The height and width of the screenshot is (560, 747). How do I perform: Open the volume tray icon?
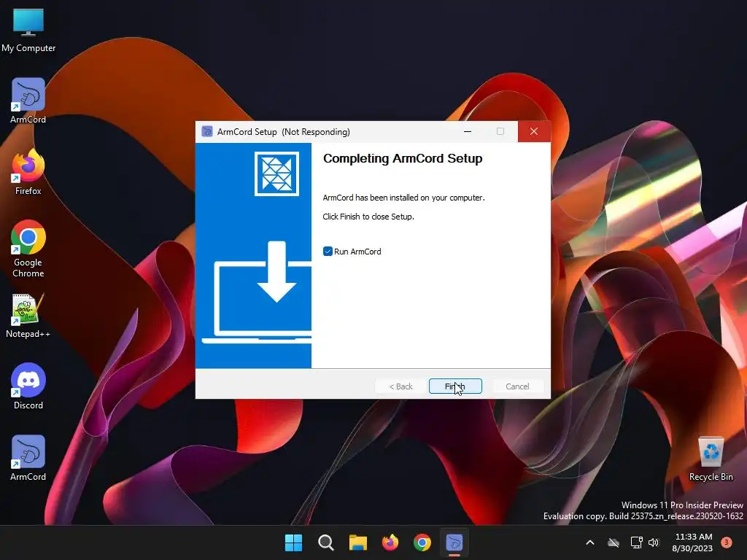654,542
